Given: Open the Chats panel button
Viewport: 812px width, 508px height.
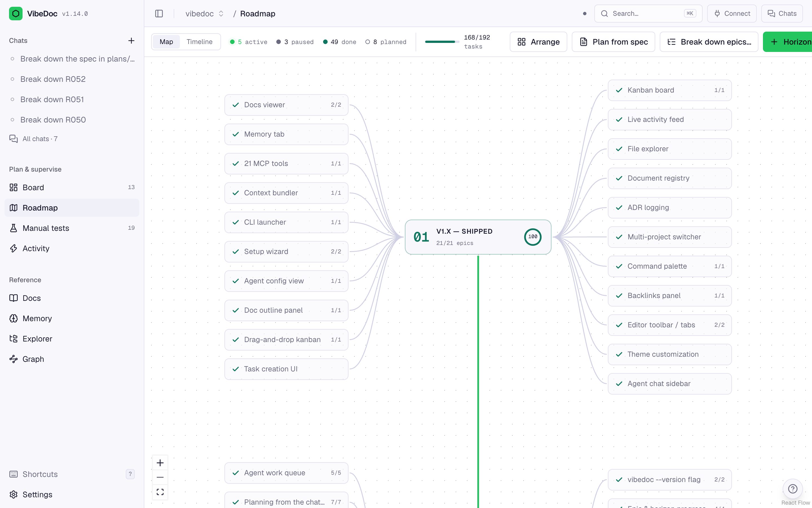Looking at the screenshot, I should tap(782, 14).
